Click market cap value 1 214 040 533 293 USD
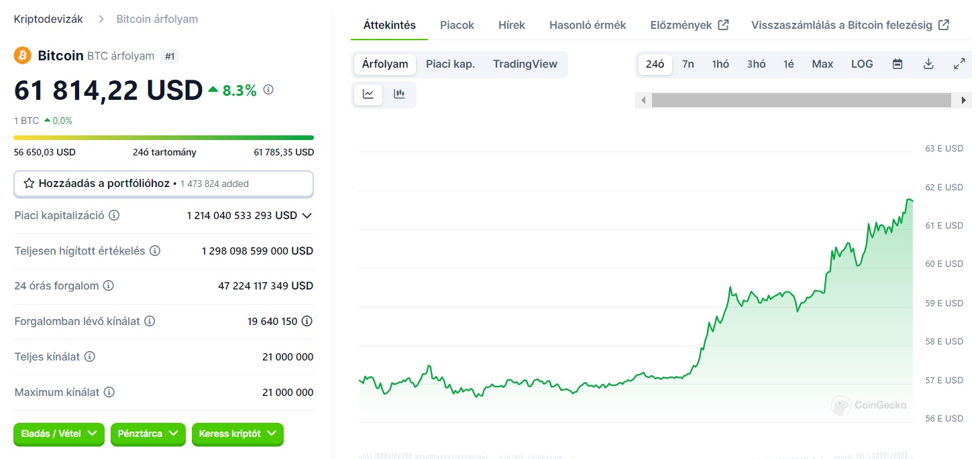The image size is (980, 459). (x=241, y=216)
